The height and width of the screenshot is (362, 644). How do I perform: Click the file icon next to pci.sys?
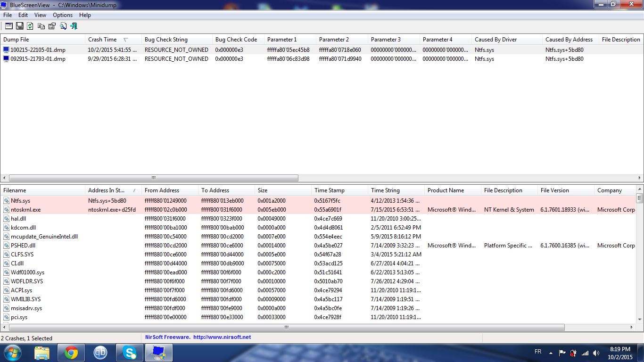[x=6, y=317]
